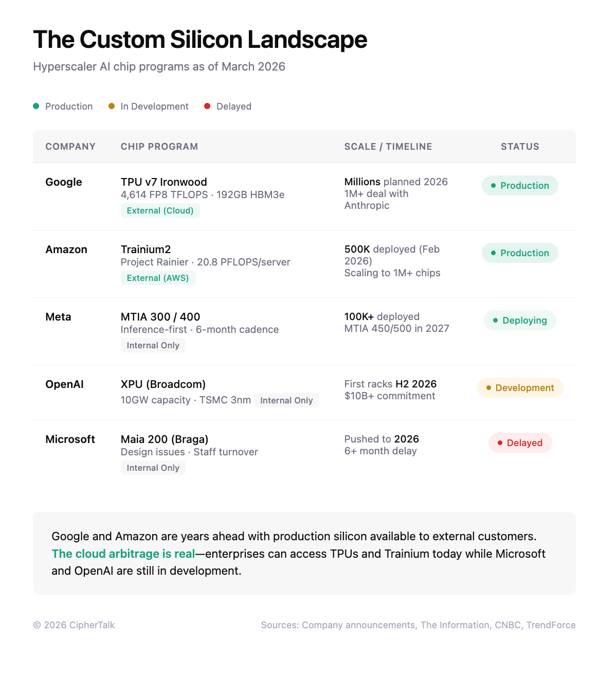
Task: Click the COMPANY column header
Action: [70, 147]
